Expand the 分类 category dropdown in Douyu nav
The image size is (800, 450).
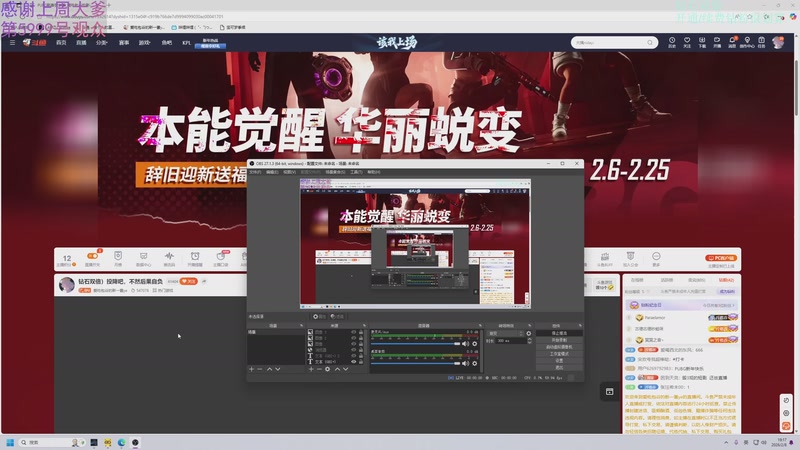tap(102, 43)
